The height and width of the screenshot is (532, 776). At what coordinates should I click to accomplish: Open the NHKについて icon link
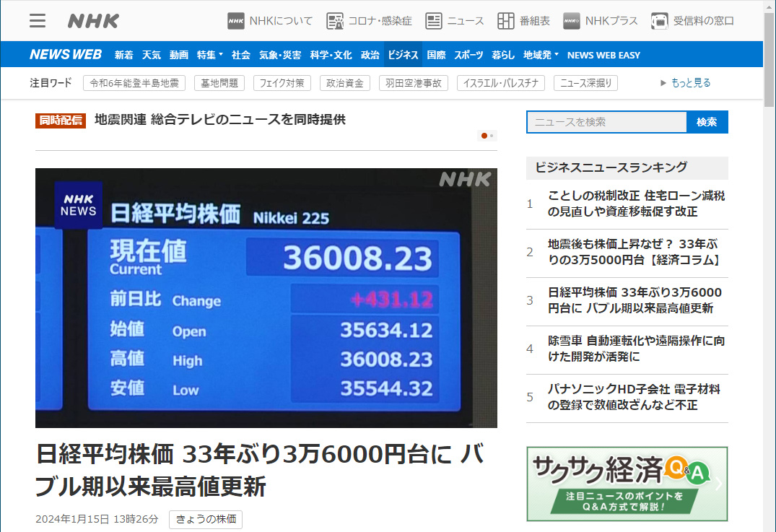coord(236,21)
